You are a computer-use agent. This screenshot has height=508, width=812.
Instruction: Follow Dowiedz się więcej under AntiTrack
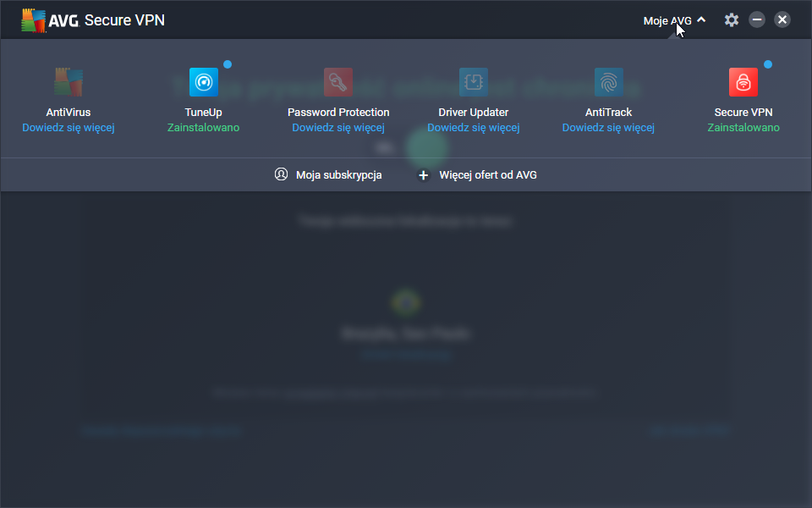(609, 128)
